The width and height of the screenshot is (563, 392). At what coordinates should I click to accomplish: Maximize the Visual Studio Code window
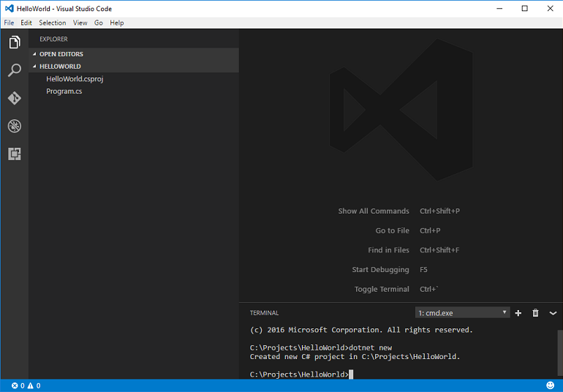pos(524,9)
